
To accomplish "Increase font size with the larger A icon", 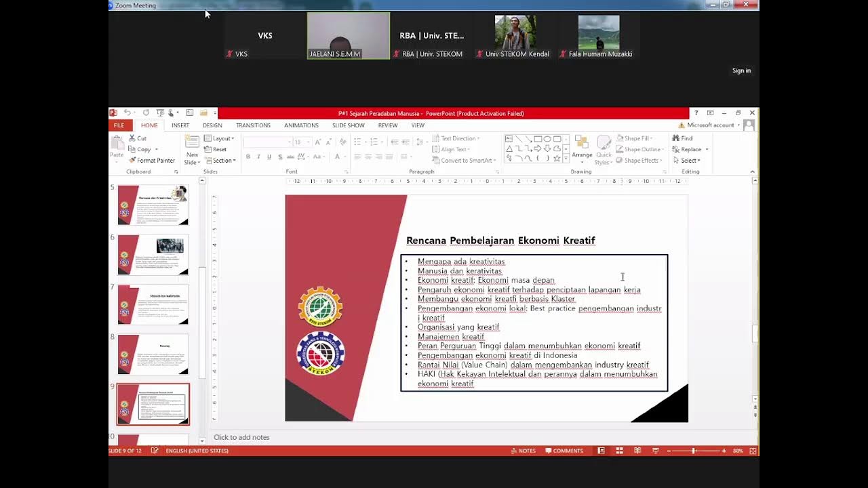I will (317, 142).
